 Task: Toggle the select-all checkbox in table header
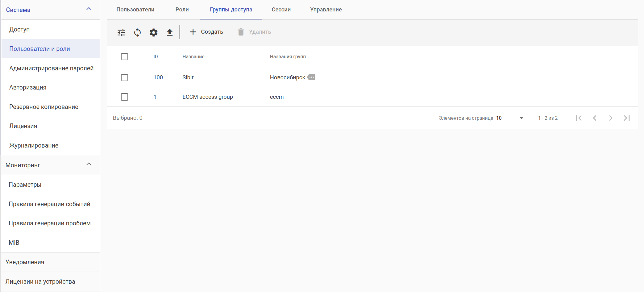[x=124, y=57]
